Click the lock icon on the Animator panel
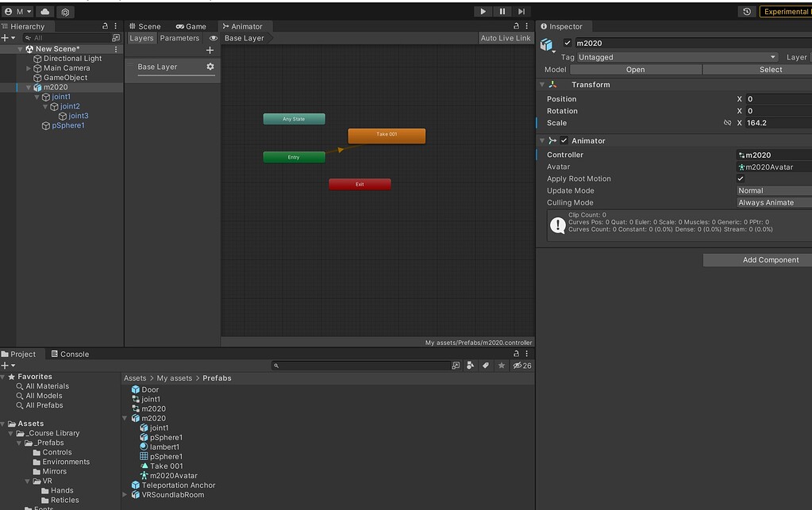The image size is (812, 510). [515, 25]
